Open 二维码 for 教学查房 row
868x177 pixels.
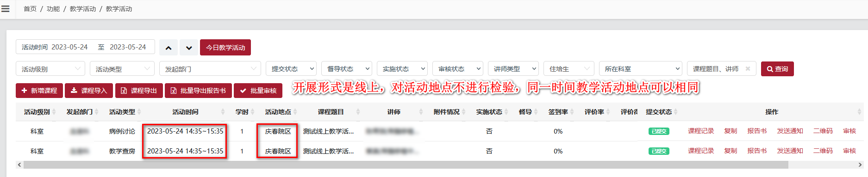click(823, 151)
